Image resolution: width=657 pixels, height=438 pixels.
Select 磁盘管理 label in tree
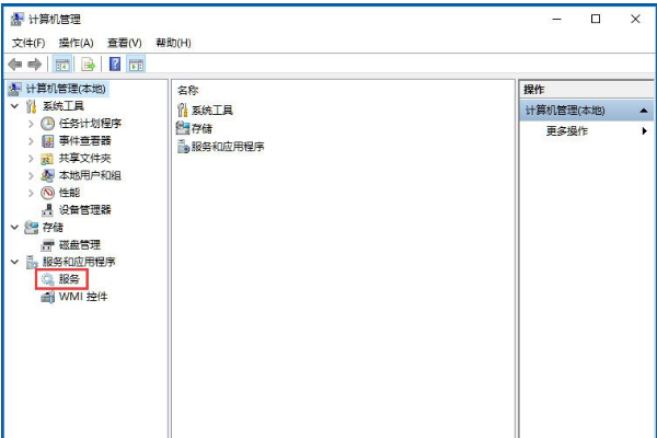tap(80, 245)
